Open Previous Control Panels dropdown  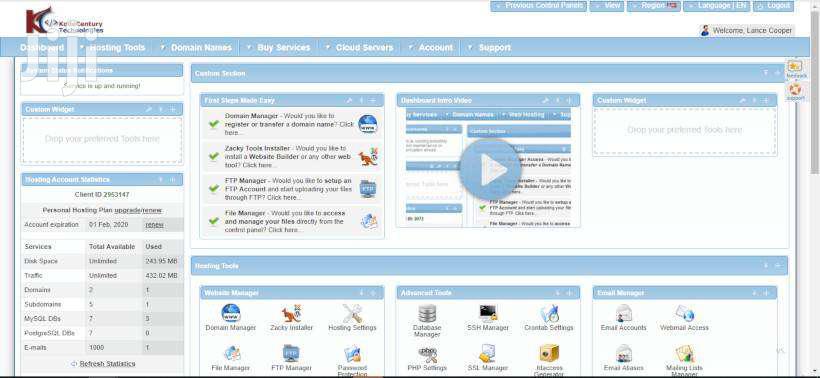click(x=539, y=6)
